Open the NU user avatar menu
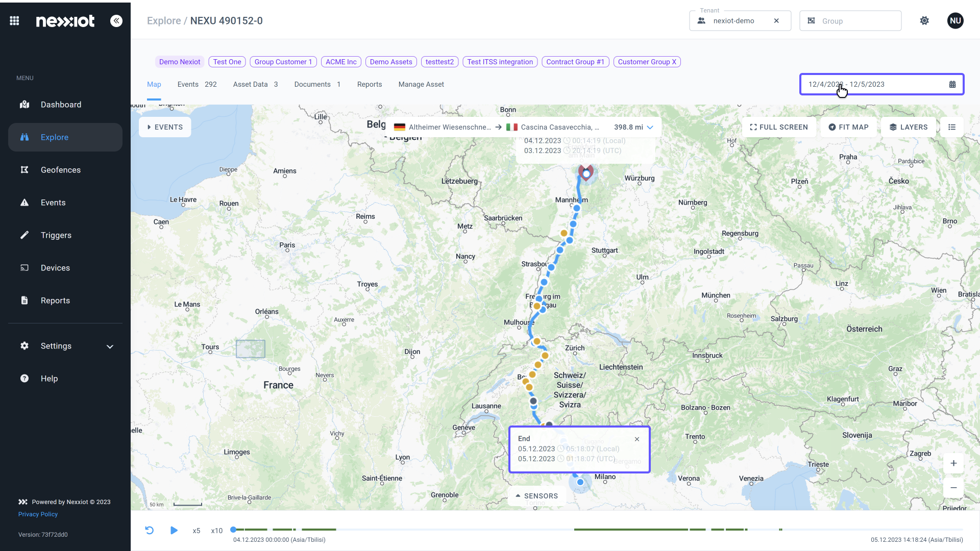The width and height of the screenshot is (980, 551). (955, 21)
